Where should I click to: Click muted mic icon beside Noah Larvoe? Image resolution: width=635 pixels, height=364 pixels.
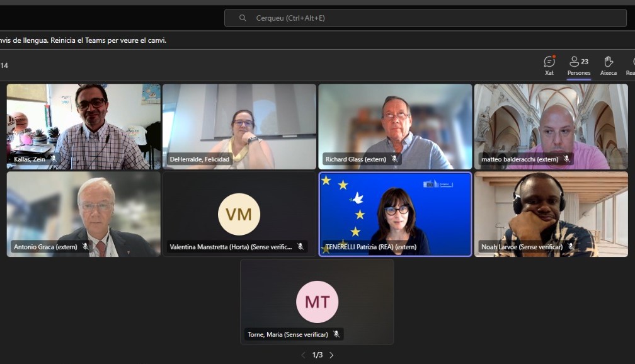click(571, 247)
